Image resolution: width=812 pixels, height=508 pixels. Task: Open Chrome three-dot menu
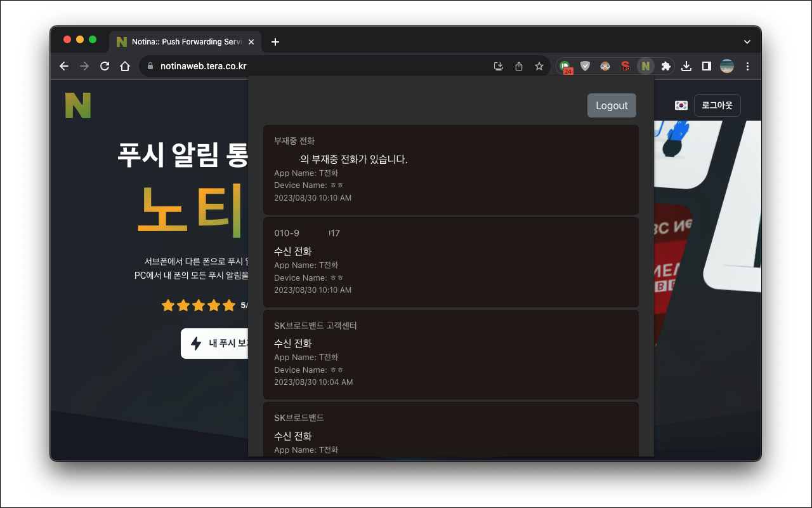click(x=747, y=66)
